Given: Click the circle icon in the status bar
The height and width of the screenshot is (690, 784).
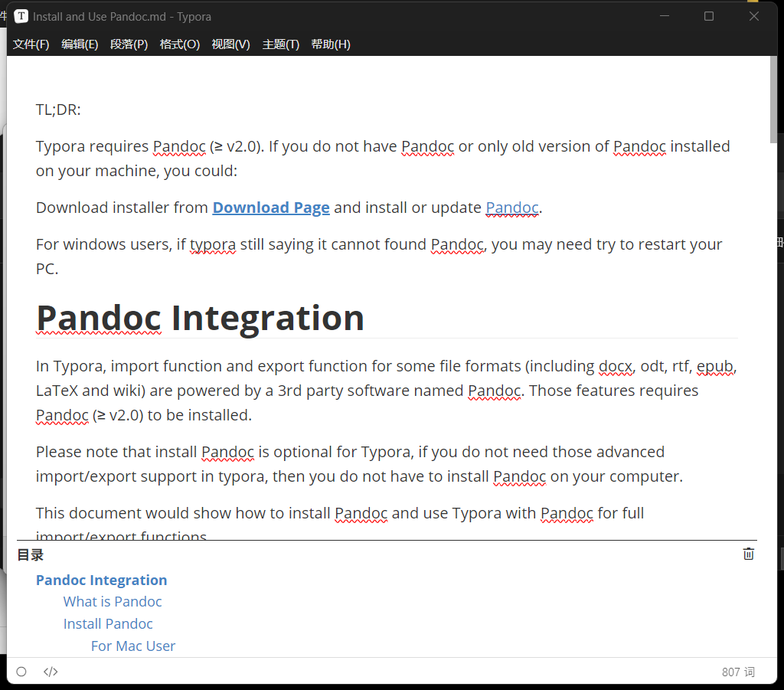Looking at the screenshot, I should (x=21, y=672).
